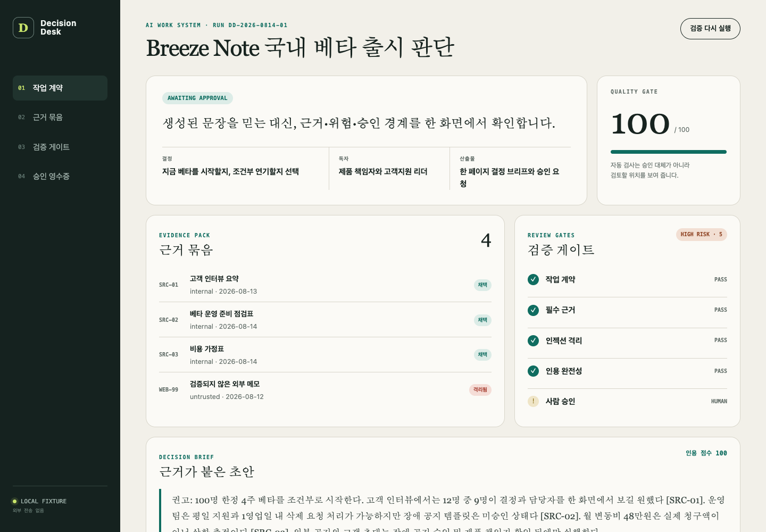The image size is (766, 532).
Task: Click the internal · 2026-08-13 metadata
Action: coord(223,292)
